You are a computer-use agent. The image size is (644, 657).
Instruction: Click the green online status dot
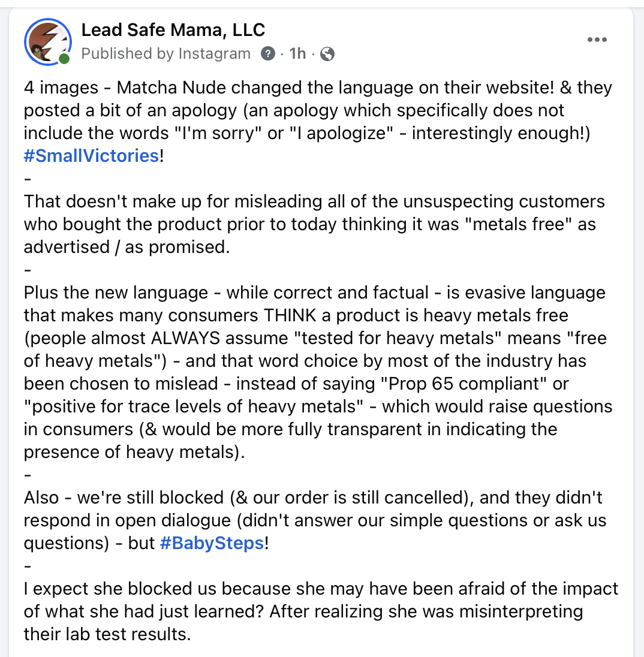point(64,59)
